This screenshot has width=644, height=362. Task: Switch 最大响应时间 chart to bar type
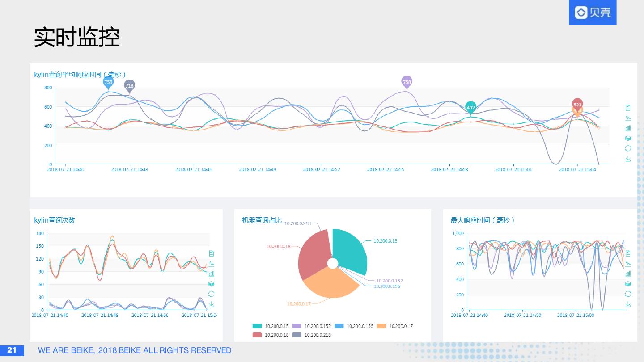[628, 274]
